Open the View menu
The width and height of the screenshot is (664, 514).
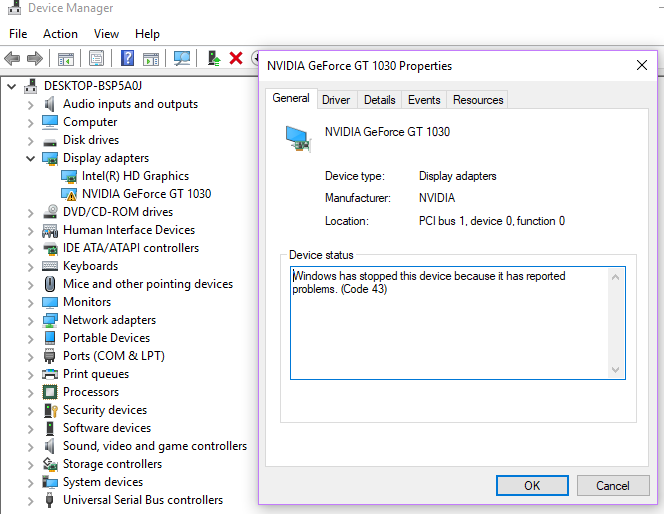tap(106, 34)
